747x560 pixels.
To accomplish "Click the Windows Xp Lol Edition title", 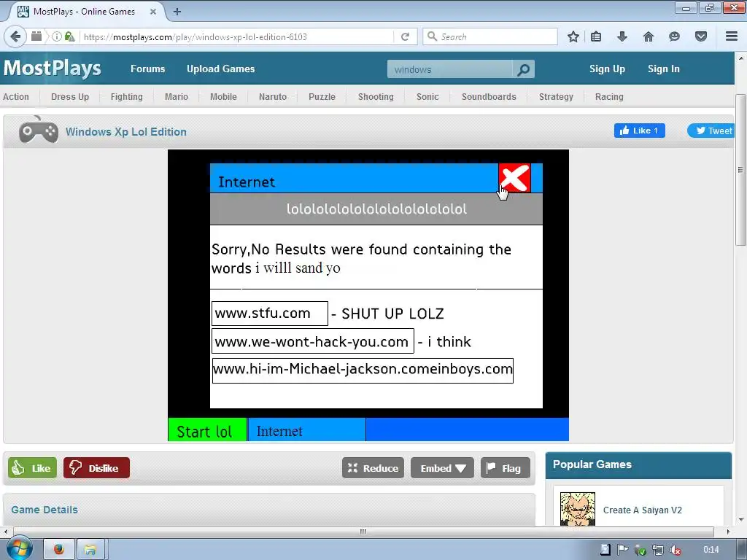I will (125, 132).
